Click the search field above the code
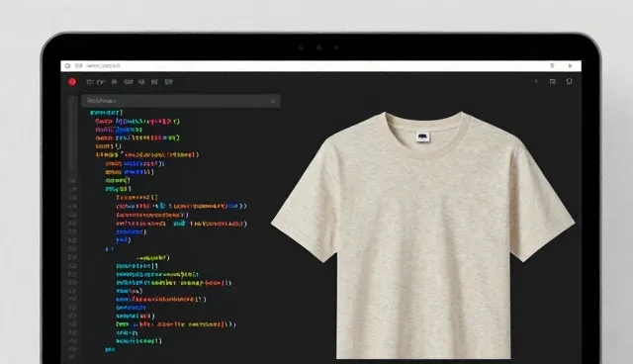The height and width of the screenshot is (364, 633). [x=181, y=101]
